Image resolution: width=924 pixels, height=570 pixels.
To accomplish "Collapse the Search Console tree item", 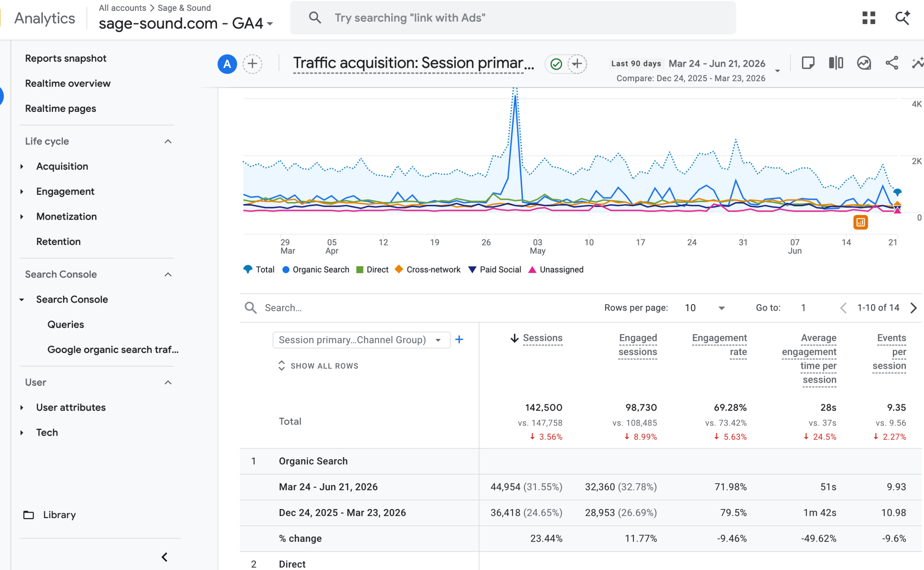I will [22, 299].
